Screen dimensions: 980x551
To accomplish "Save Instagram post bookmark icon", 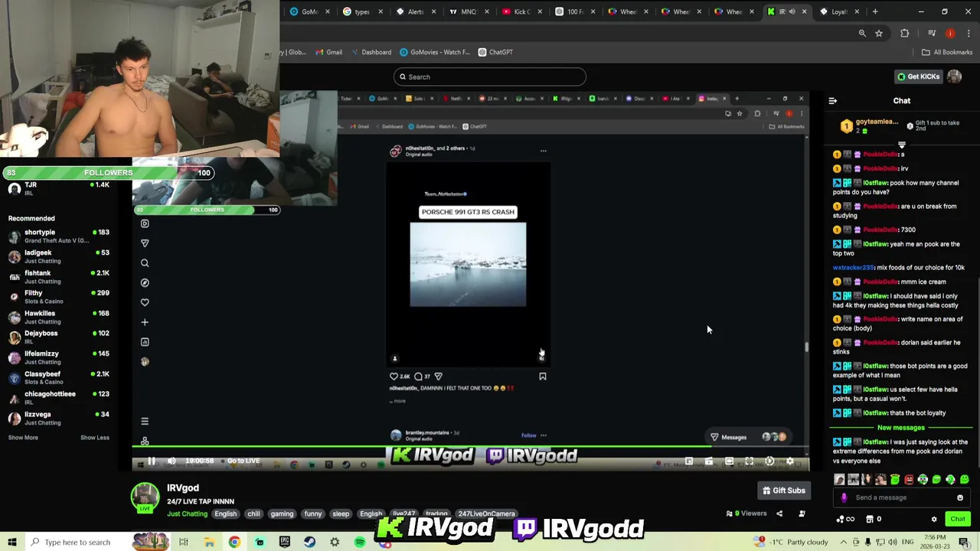I will pyautogui.click(x=543, y=377).
